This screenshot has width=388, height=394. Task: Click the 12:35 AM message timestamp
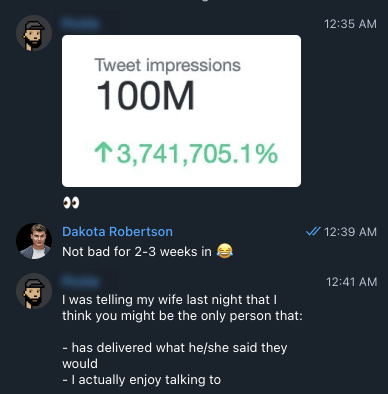click(350, 24)
